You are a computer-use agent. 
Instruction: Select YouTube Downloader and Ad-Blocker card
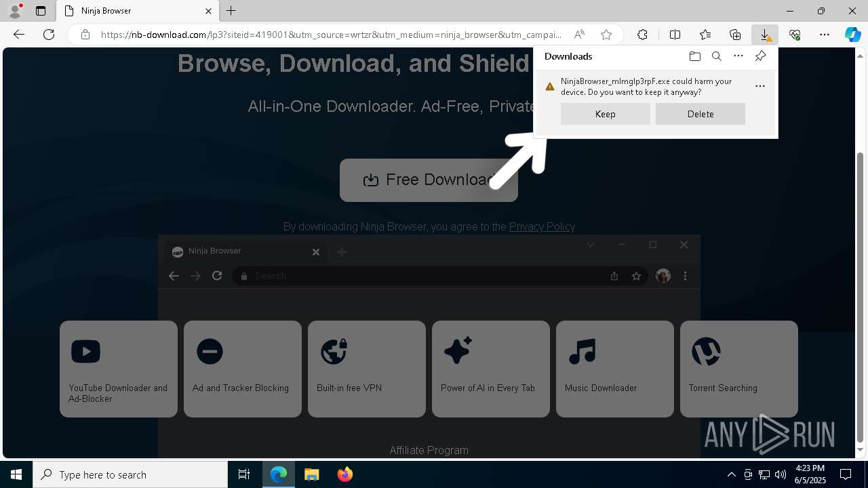pos(119,369)
